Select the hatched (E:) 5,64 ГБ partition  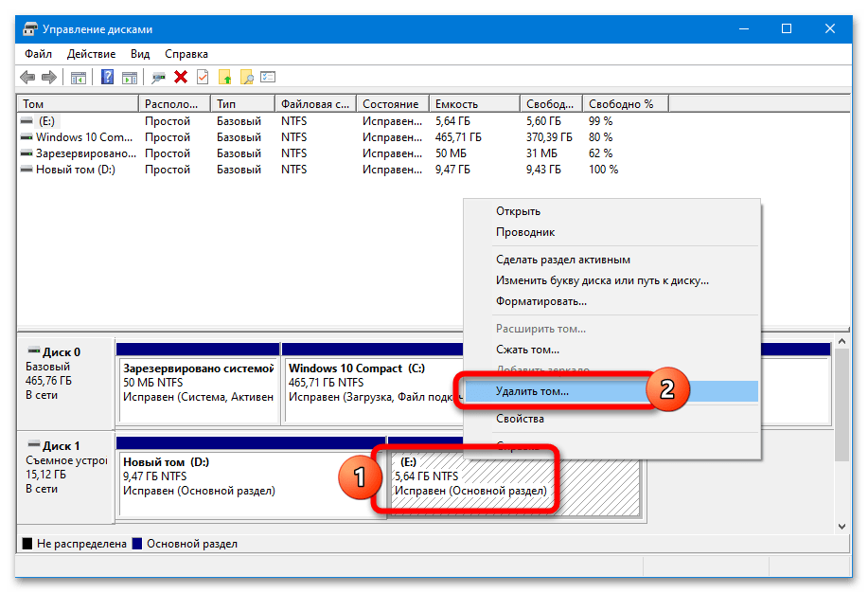click(515, 483)
